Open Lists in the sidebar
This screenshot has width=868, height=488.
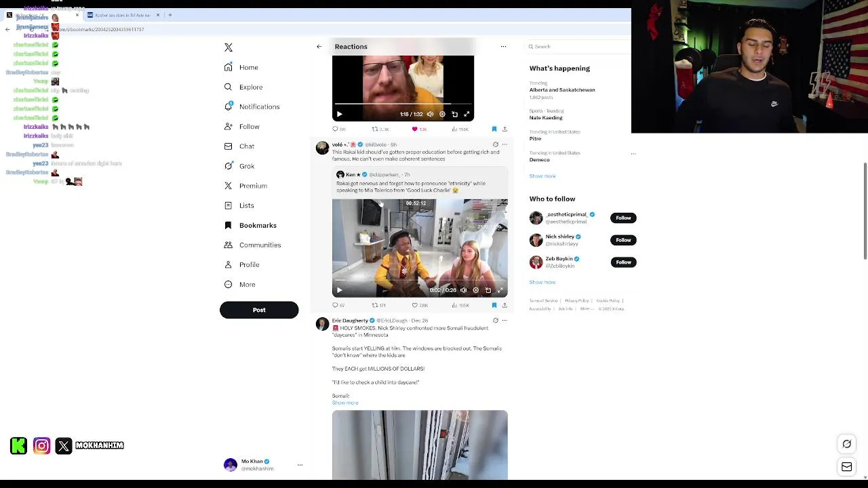tap(239, 205)
